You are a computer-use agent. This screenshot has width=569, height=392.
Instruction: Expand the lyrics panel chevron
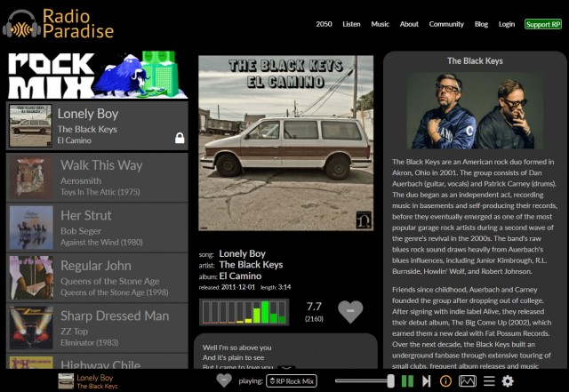pyautogui.click(x=286, y=367)
